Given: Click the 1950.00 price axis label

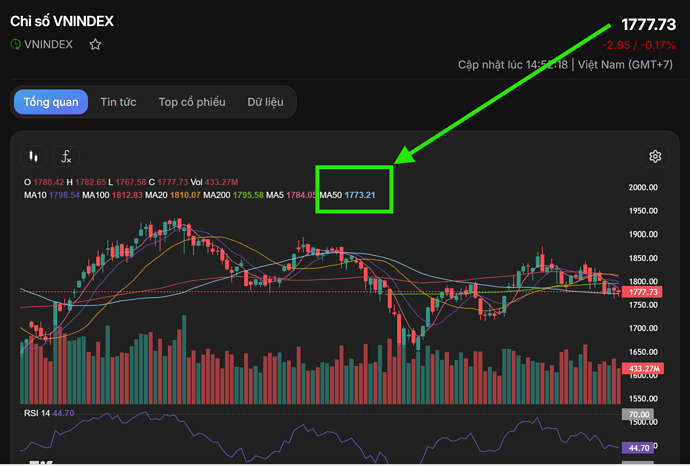Looking at the screenshot, I should pos(643,211).
